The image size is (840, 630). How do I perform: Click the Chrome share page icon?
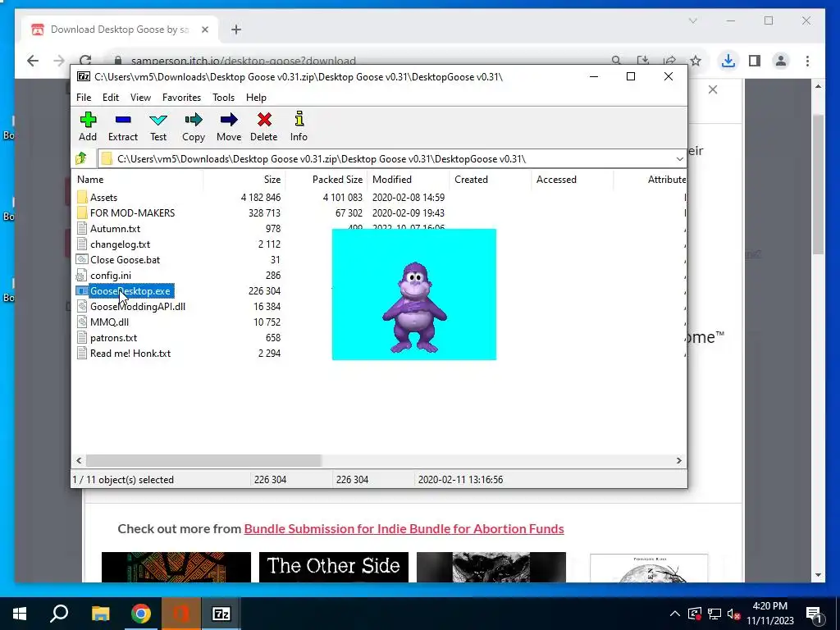669,61
